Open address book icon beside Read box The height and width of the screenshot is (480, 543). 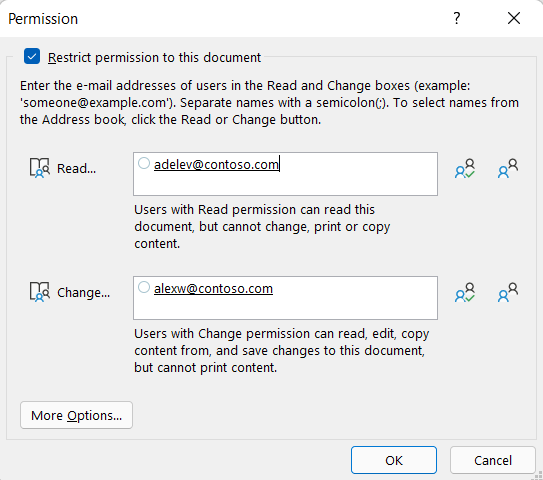coord(508,168)
